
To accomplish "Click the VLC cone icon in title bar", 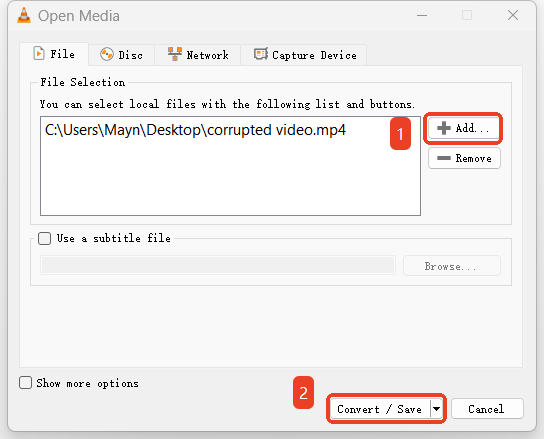I will pos(24,16).
